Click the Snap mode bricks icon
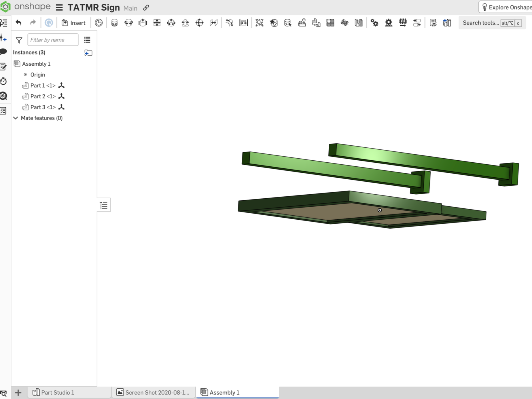The height and width of the screenshot is (399, 532). 302,22
